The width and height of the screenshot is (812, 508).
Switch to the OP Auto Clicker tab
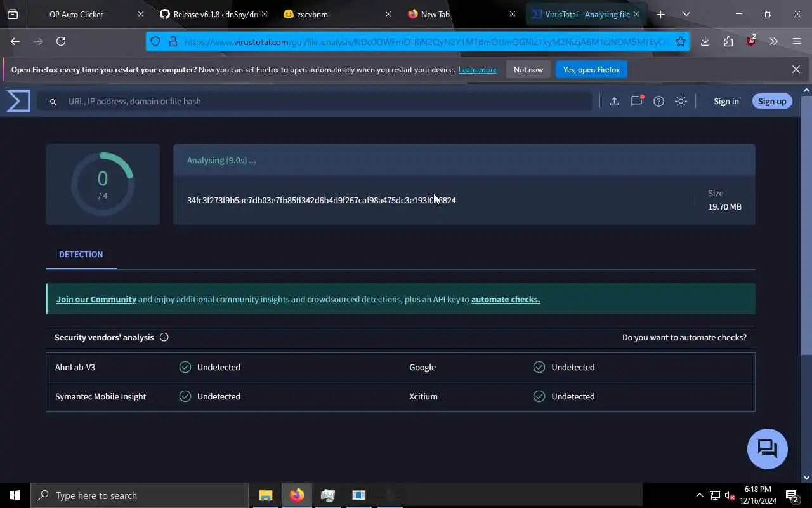coord(76,14)
